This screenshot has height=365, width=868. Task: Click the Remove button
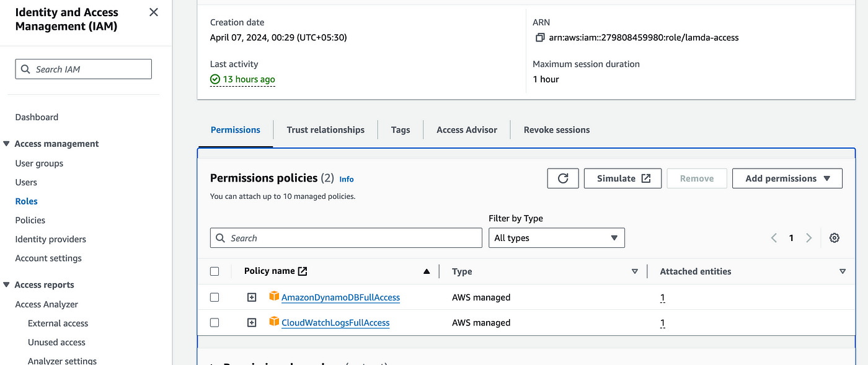[x=697, y=178]
